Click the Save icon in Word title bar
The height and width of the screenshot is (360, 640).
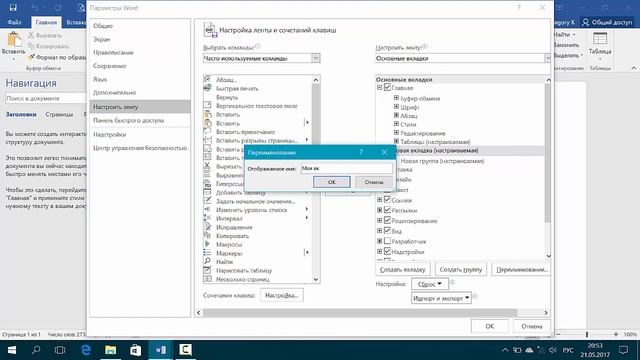(13, 8)
